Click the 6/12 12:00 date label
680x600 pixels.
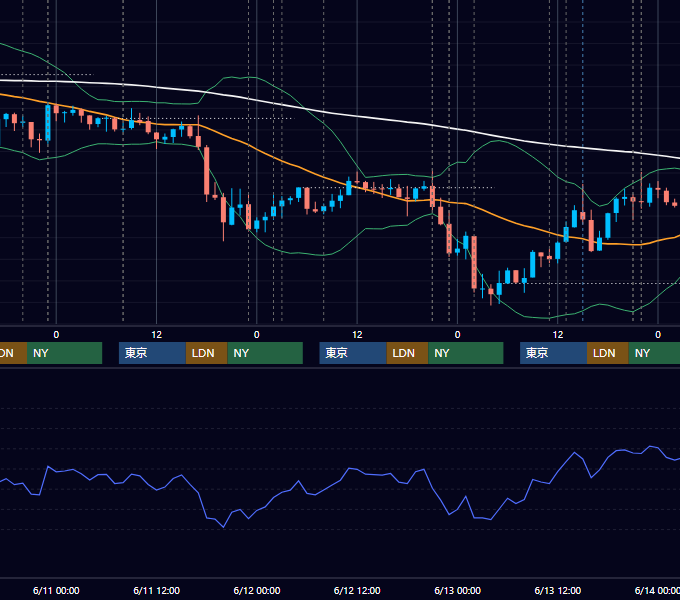[357, 590]
